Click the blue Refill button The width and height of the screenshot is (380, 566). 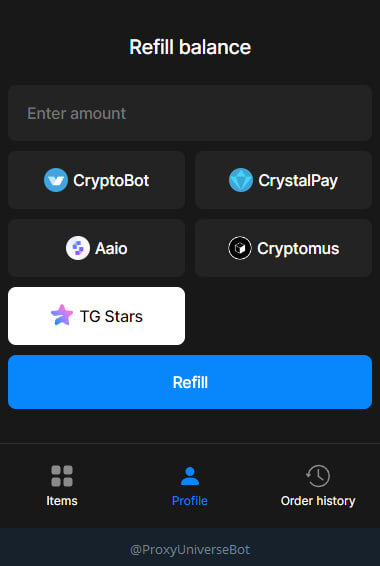click(x=190, y=382)
